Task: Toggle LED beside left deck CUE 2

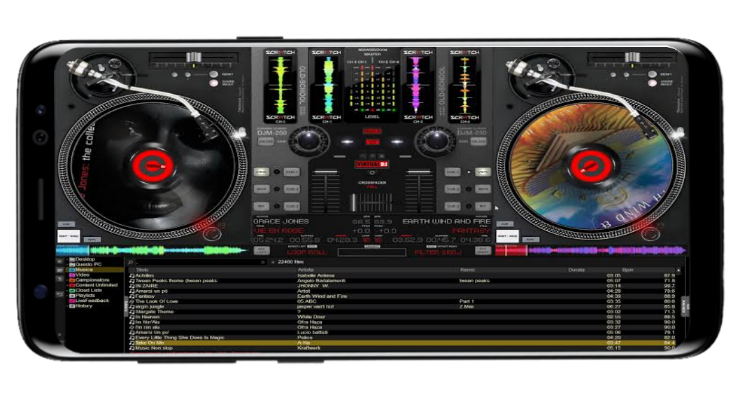Action: tap(277, 189)
